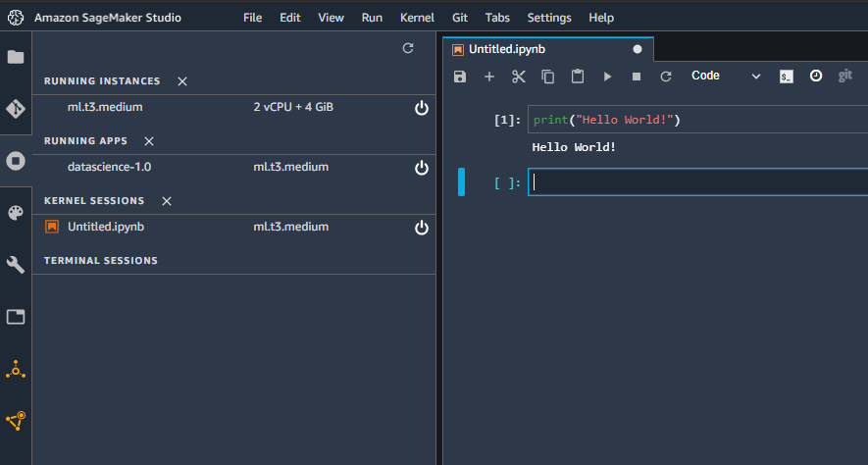Image resolution: width=868 pixels, height=465 pixels.
Task: Shut down the datascience-1.0 app
Action: pos(422,167)
